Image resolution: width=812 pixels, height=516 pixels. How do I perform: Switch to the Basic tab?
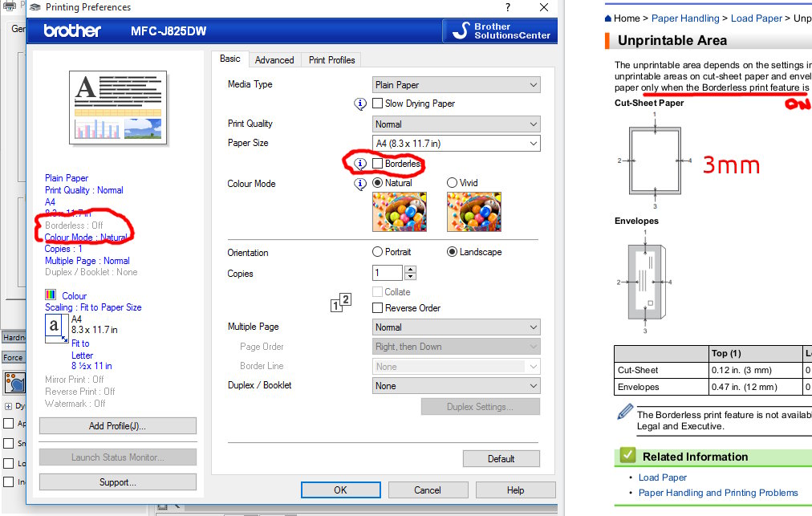[x=230, y=59]
